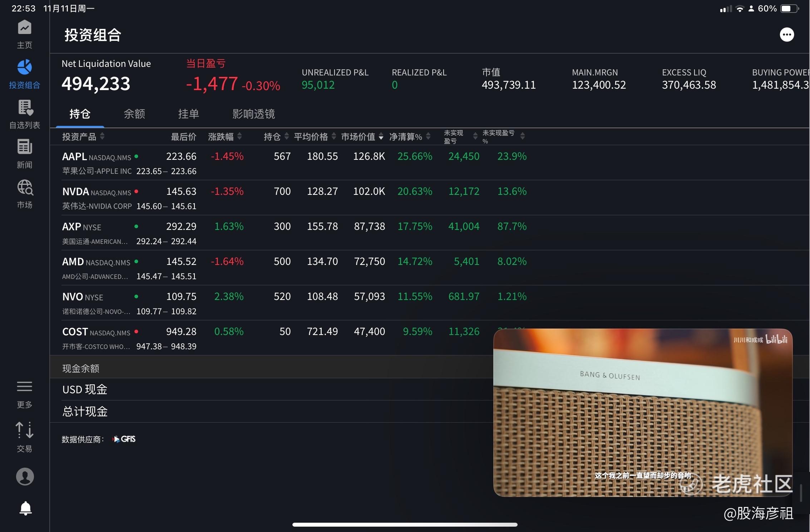Image resolution: width=810 pixels, height=532 pixels.
Task: Tap the BUYING POWER value
Action: [x=780, y=85]
